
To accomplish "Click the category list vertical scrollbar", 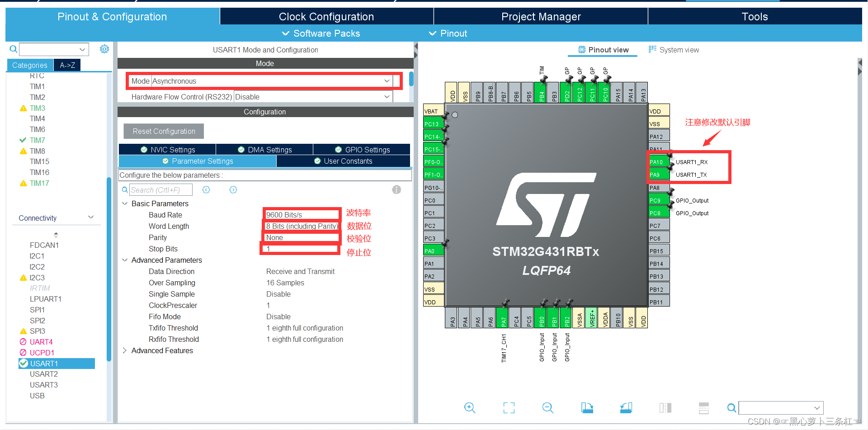I will coord(109,269).
